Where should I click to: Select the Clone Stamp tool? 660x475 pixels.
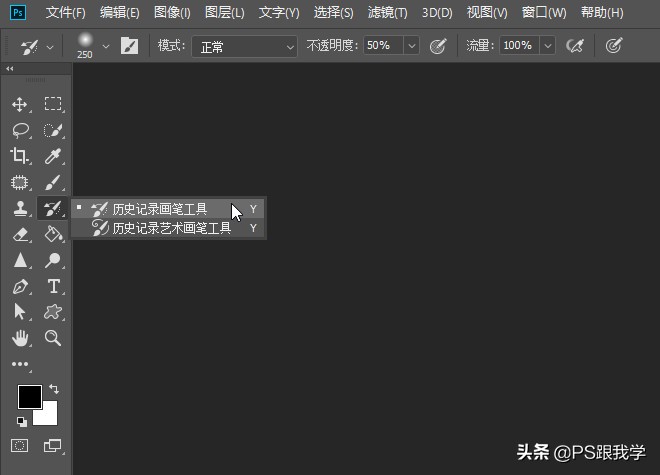point(20,208)
